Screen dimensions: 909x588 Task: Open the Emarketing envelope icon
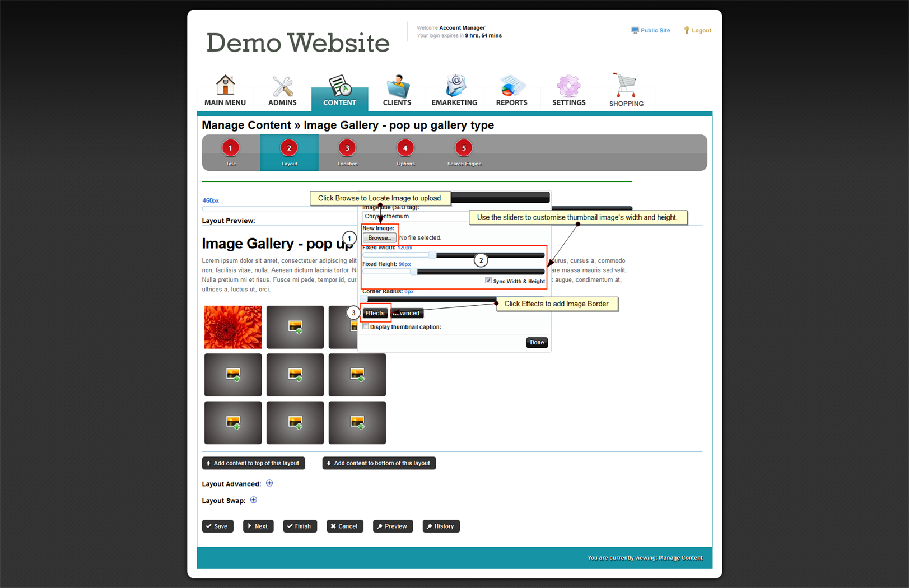(x=455, y=86)
